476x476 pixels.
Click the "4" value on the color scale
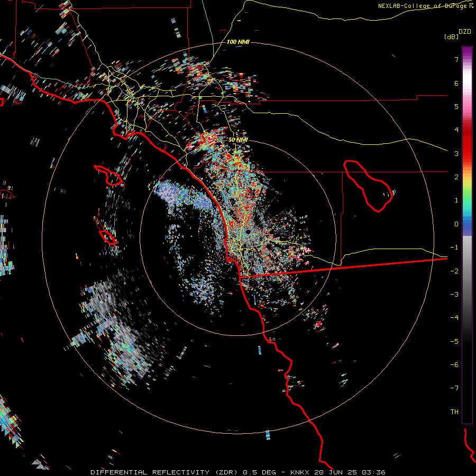point(456,130)
